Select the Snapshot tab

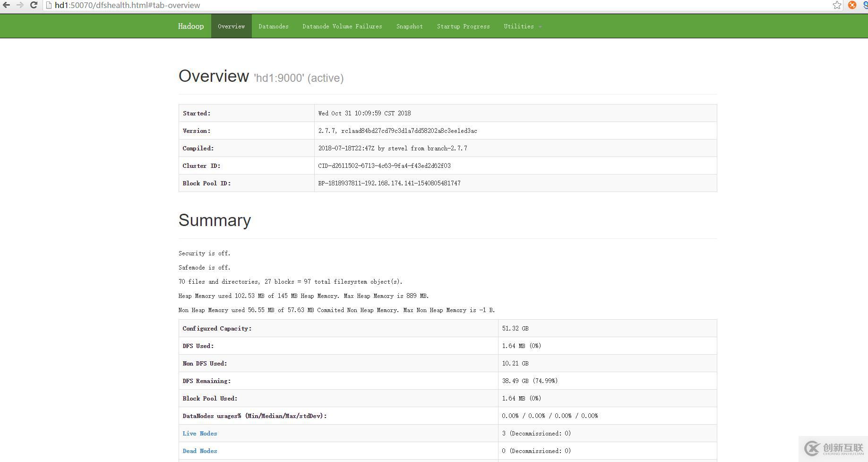point(409,26)
